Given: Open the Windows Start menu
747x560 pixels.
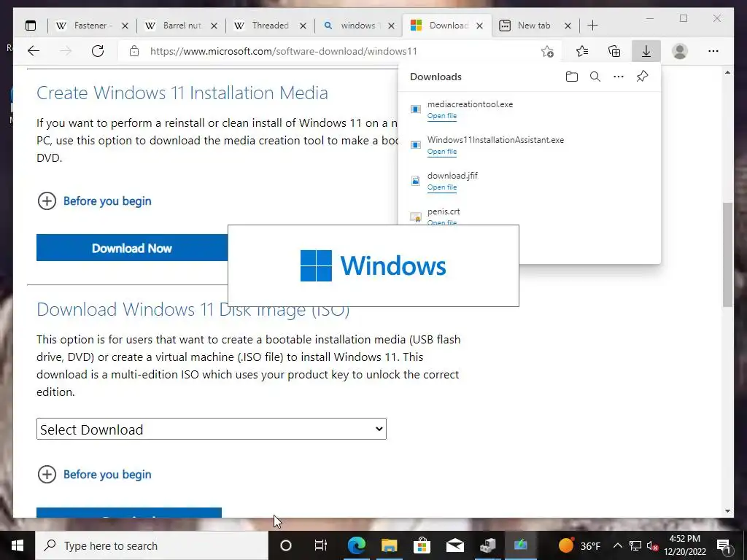Looking at the screenshot, I should click(18, 545).
